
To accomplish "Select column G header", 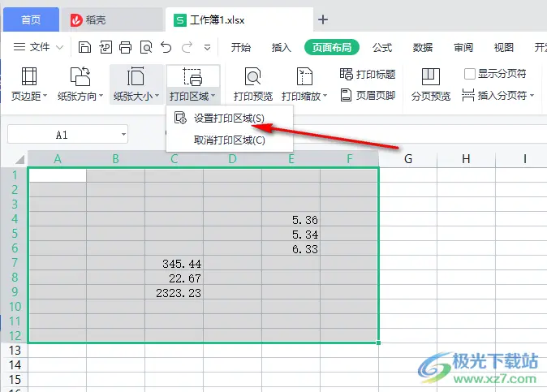I will pos(407,159).
